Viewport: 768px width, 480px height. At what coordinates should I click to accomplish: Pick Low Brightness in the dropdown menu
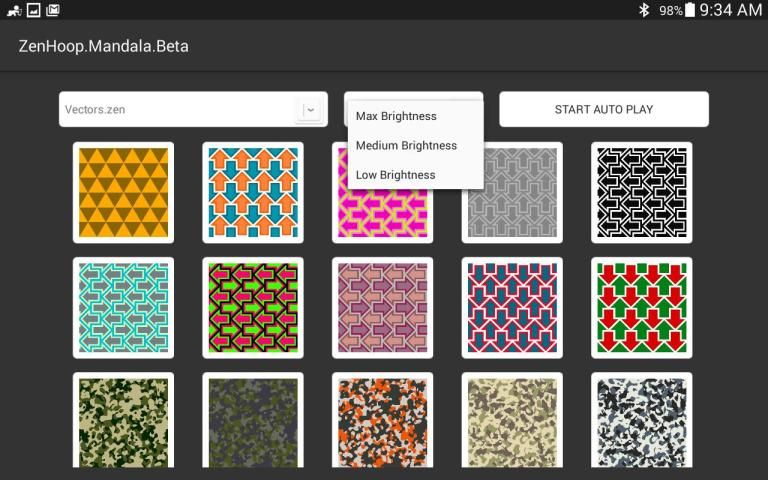point(396,174)
